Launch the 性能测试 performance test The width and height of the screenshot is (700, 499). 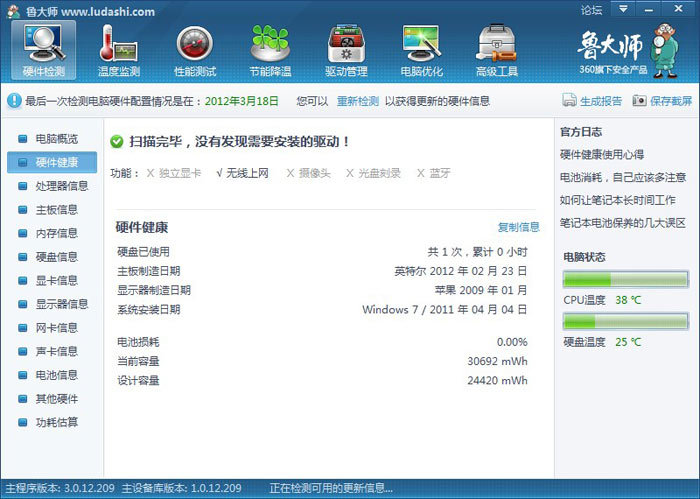pyautogui.click(x=195, y=50)
